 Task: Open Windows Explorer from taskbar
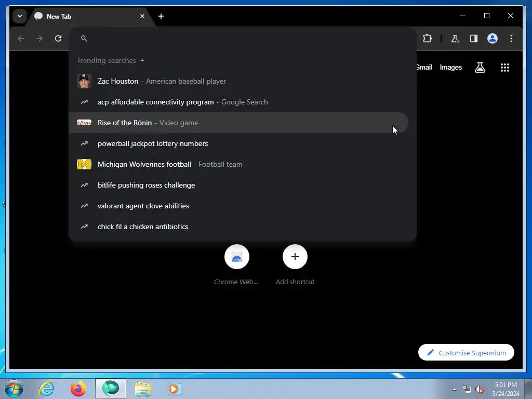143,389
